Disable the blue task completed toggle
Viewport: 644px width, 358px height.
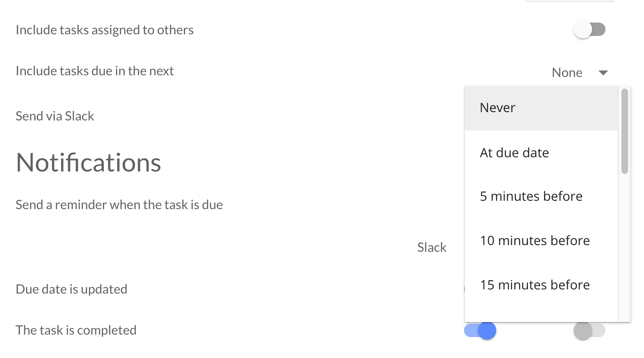point(480,330)
